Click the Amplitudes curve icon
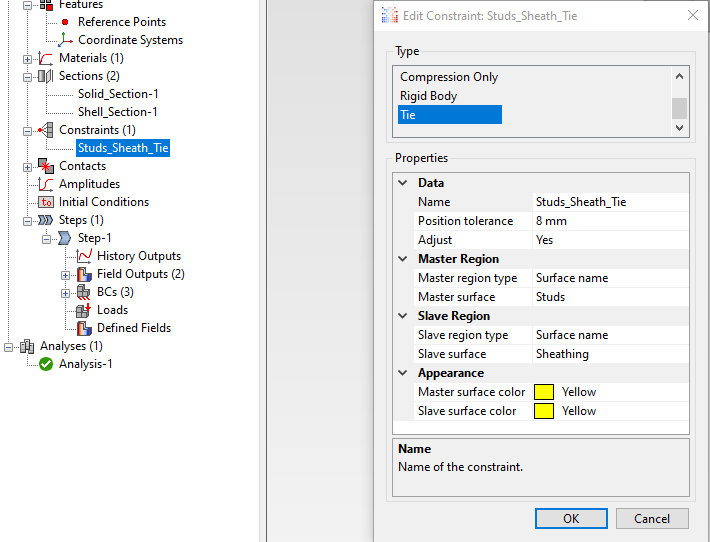 point(46,184)
